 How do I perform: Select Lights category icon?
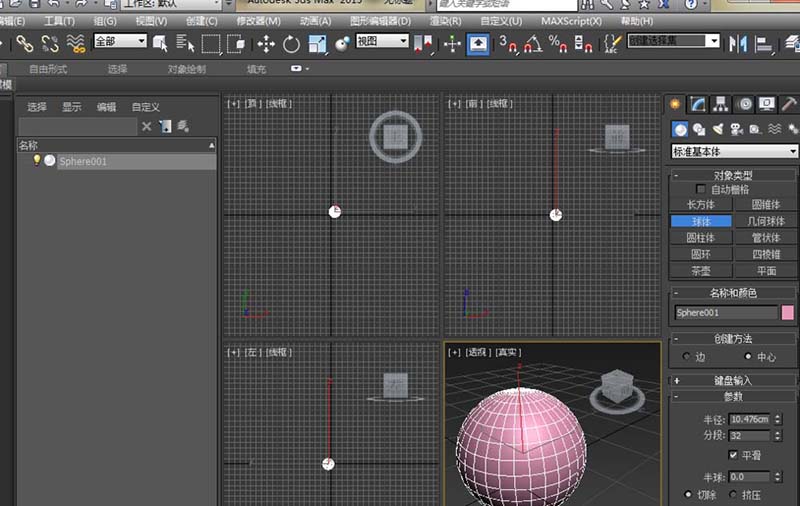[717, 130]
